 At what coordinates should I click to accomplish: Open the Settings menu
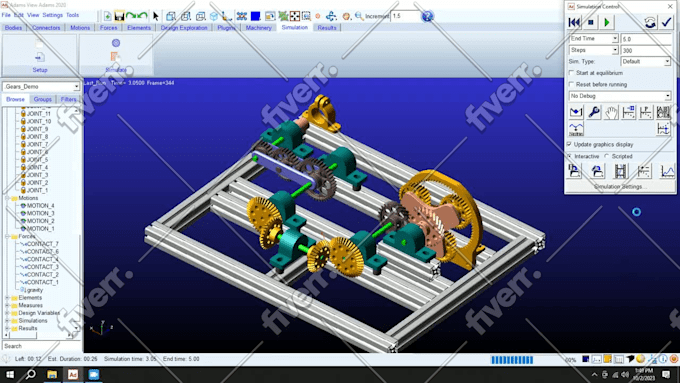coord(52,15)
